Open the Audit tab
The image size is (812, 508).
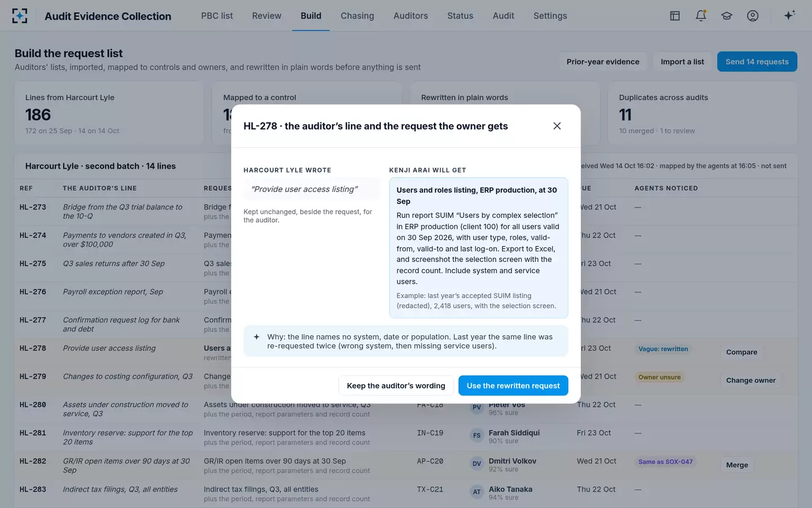coord(504,16)
